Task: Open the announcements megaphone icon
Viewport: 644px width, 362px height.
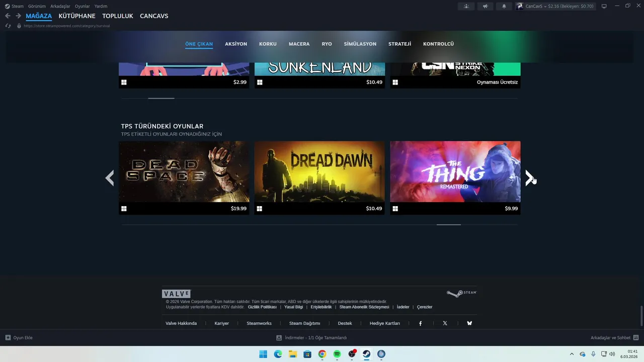Action: (x=485, y=6)
